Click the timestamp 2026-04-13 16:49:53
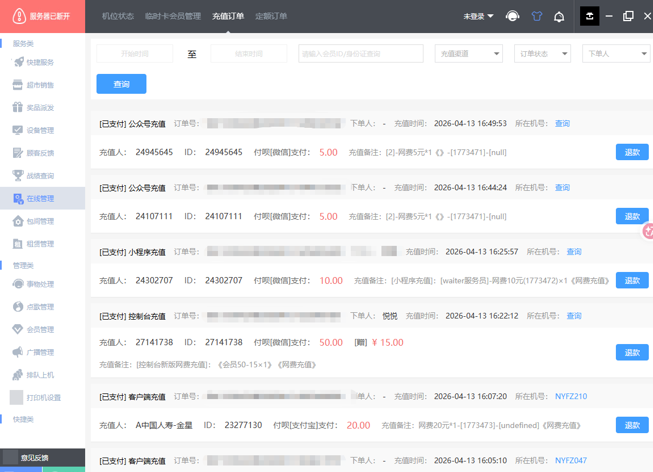This screenshot has height=472, width=653. (x=470, y=123)
